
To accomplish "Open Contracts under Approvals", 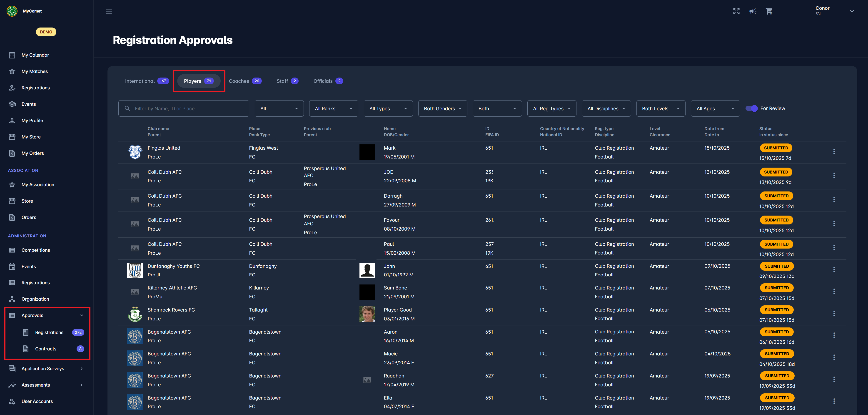I will tap(46, 349).
